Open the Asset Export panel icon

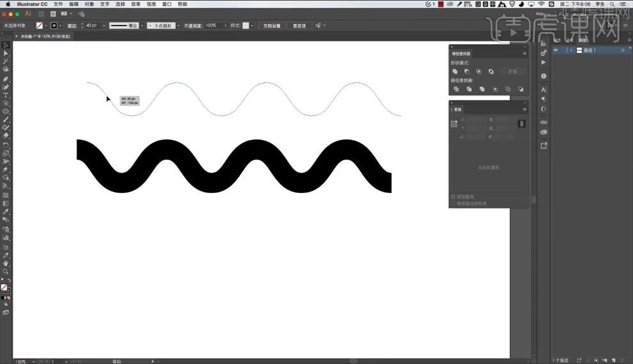click(543, 146)
